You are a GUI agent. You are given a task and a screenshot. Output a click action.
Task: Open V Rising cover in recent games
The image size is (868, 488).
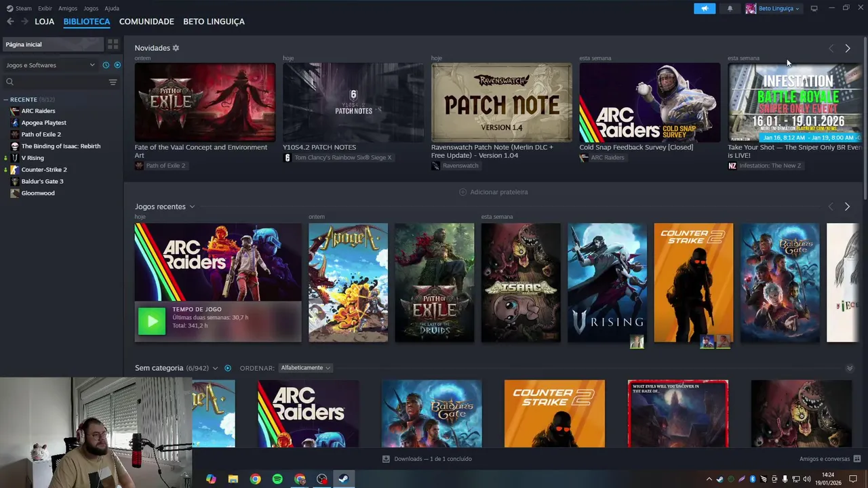607,283
